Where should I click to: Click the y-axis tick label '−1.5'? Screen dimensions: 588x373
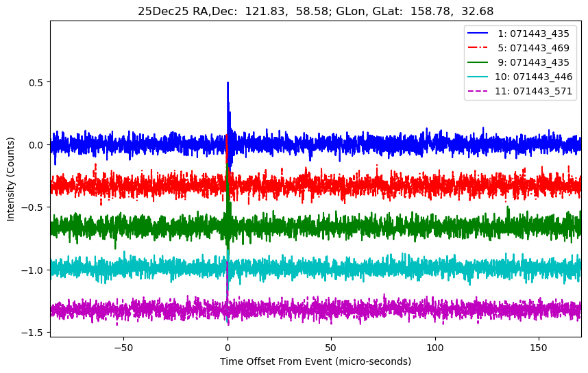pyautogui.click(x=33, y=333)
